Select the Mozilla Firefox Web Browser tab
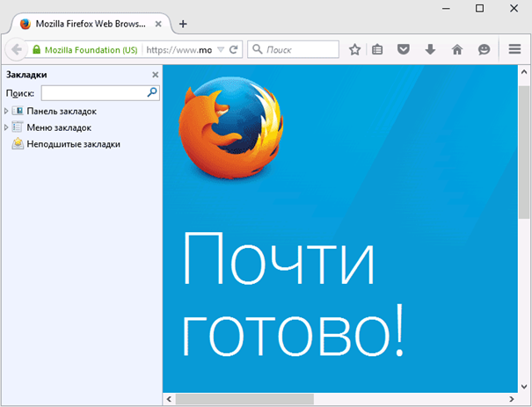532x407 pixels. tap(91, 24)
